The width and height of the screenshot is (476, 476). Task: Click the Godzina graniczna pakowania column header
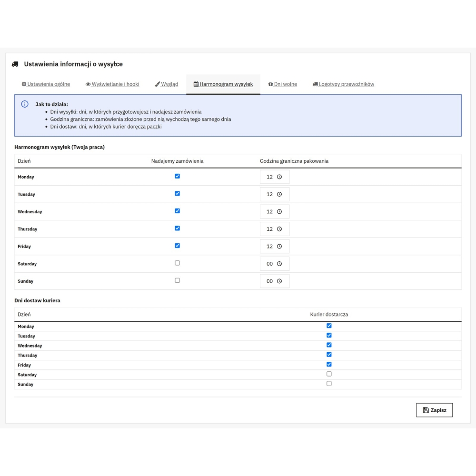coord(294,161)
